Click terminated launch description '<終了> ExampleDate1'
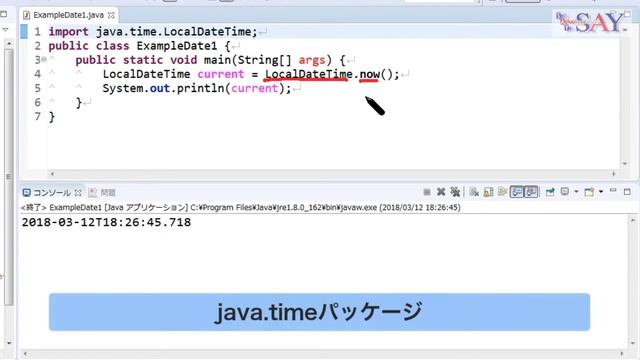 (61, 207)
